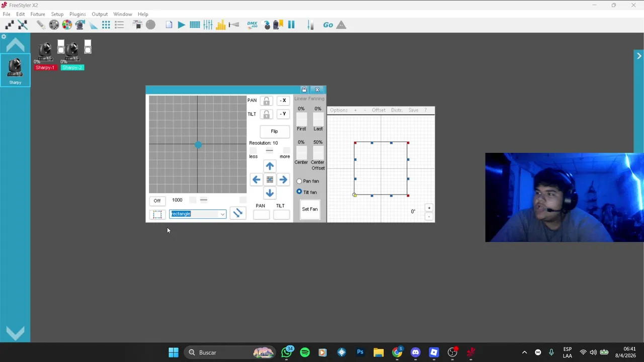Click the list view toolbar icon
The image size is (644, 362).
[119, 25]
